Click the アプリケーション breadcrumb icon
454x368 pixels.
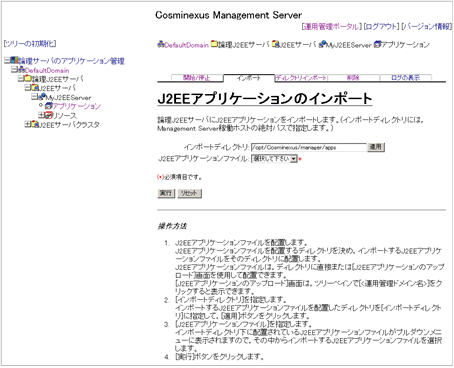point(377,44)
